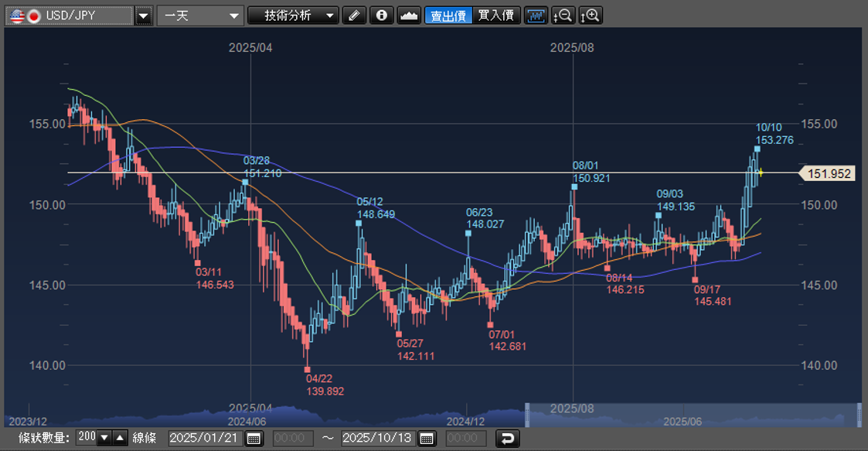Zoom out the chart vertically
Screen dimensions: 868x451
pos(563,15)
